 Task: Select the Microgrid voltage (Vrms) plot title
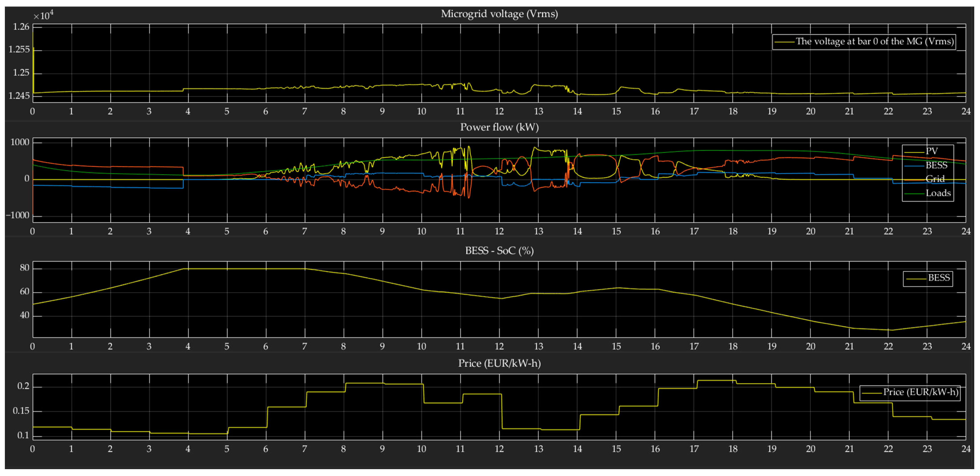(x=499, y=14)
